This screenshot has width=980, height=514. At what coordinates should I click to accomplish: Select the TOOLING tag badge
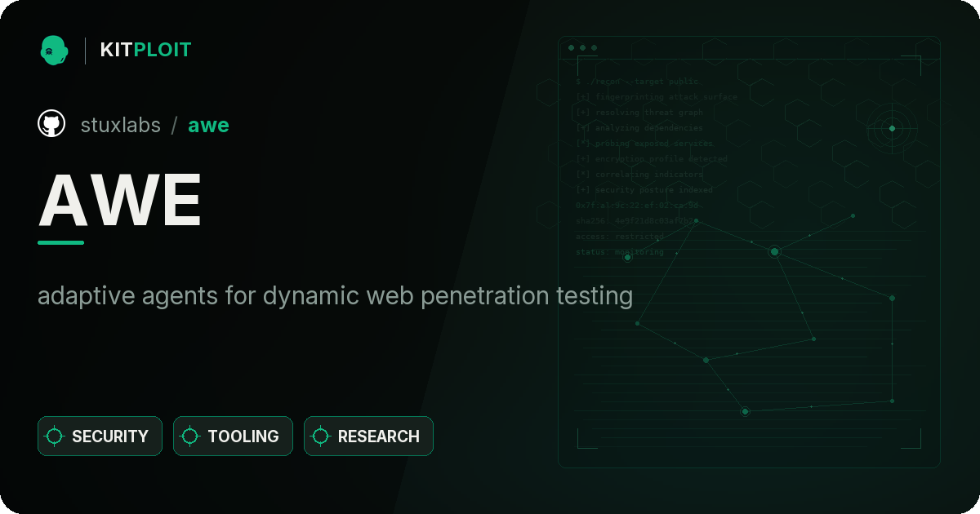233,436
